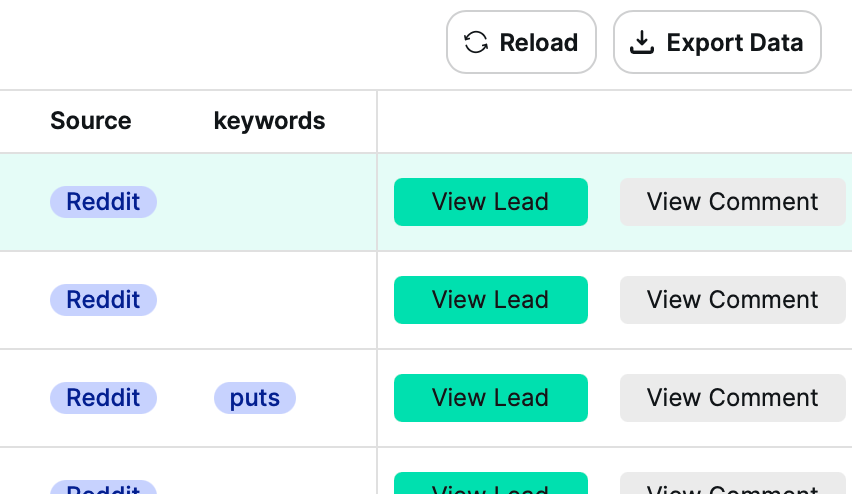This screenshot has width=852, height=494.
Task: Click View Lead in the puts row
Action: point(490,398)
